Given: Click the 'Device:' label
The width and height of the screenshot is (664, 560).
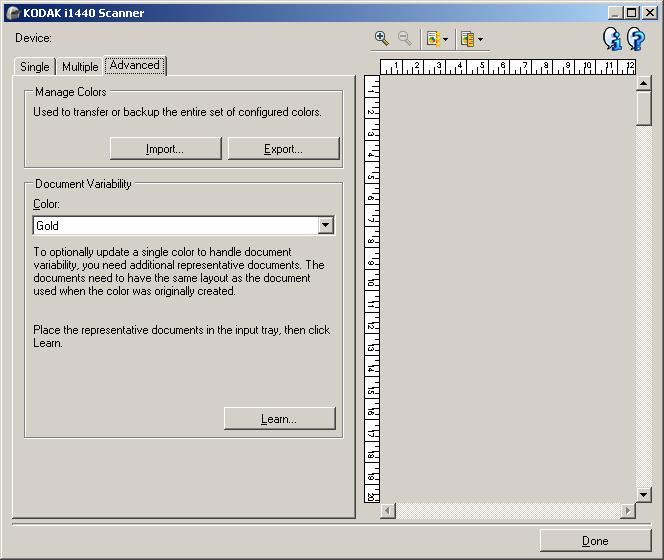Looking at the screenshot, I should [33, 38].
